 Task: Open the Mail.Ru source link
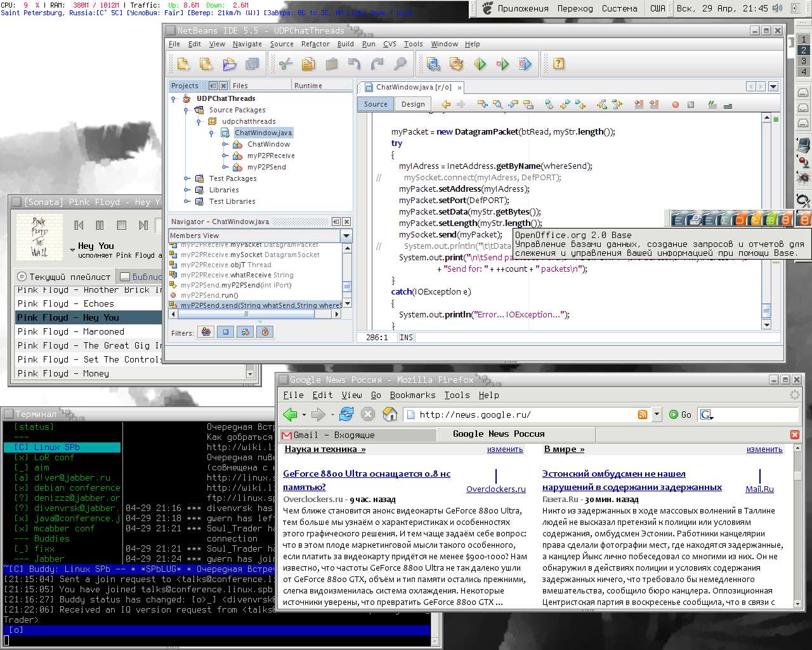coord(759,489)
